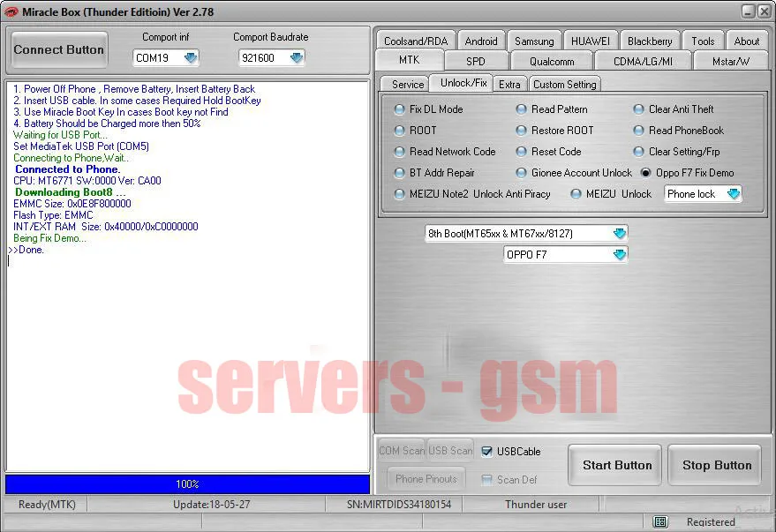Click the "EMMC Size: 0x0E8F800000" log line
The image size is (776, 532).
pyautogui.click(x=72, y=204)
